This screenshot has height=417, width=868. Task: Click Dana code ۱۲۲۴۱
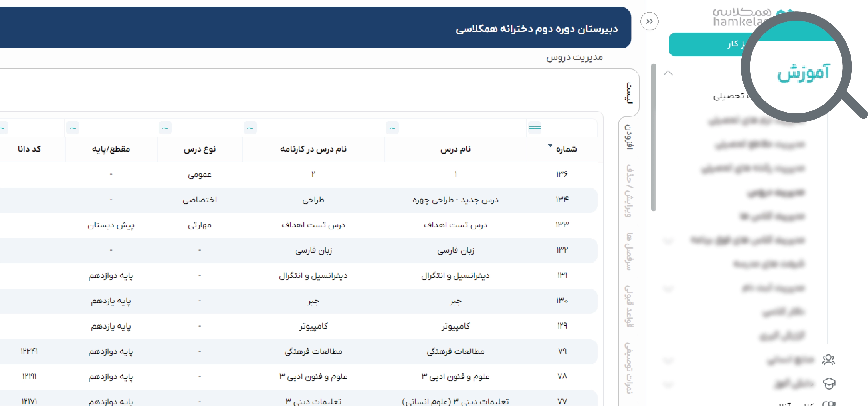pyautogui.click(x=29, y=351)
